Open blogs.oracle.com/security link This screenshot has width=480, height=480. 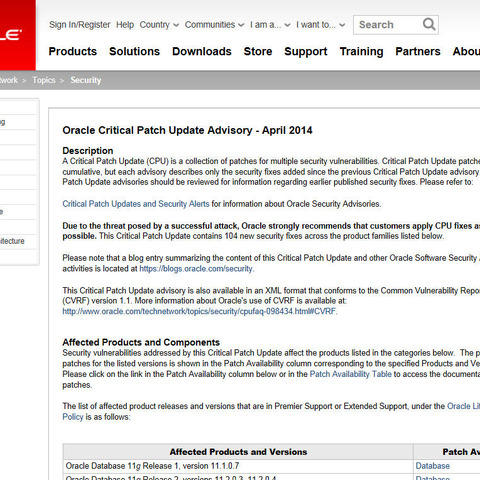click(x=196, y=269)
